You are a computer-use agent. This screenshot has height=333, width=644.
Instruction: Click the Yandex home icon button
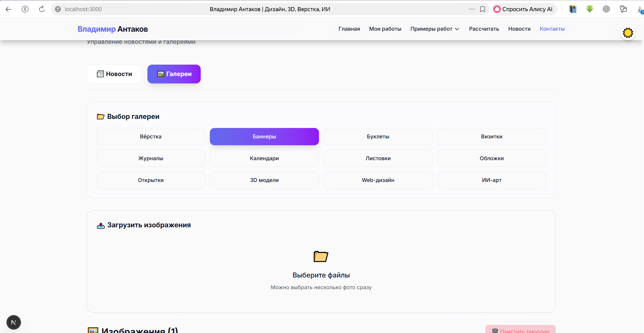25,9
